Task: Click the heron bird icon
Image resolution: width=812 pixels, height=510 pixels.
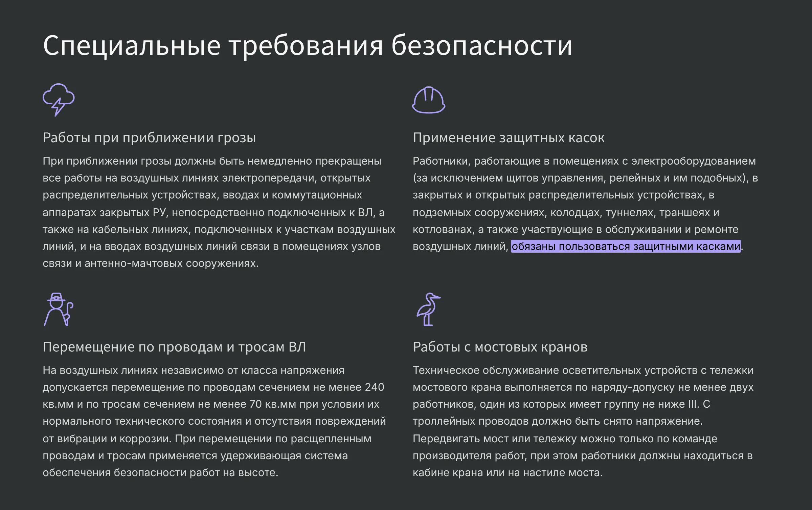Action: (428, 309)
